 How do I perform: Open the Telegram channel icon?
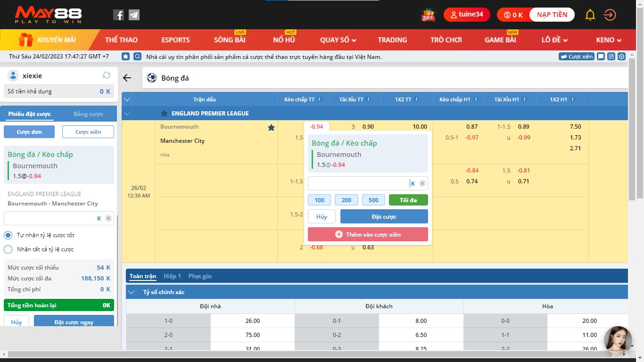134,15
